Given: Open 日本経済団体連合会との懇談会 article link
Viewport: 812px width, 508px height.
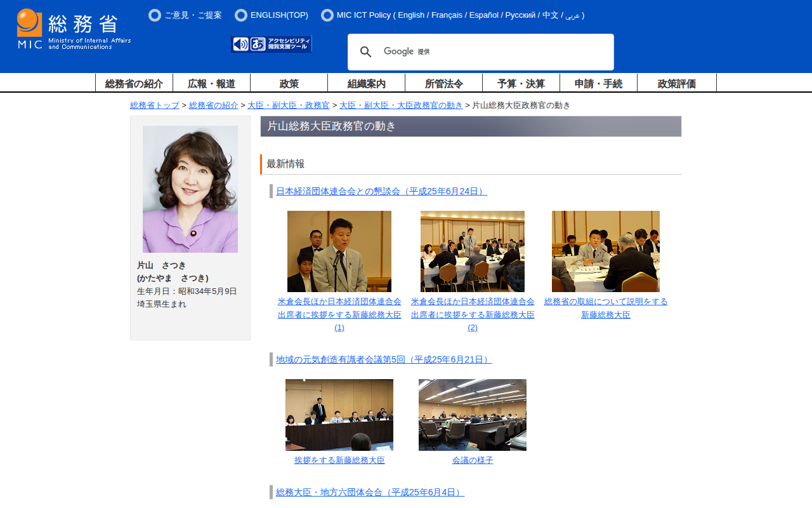Looking at the screenshot, I should [381, 191].
